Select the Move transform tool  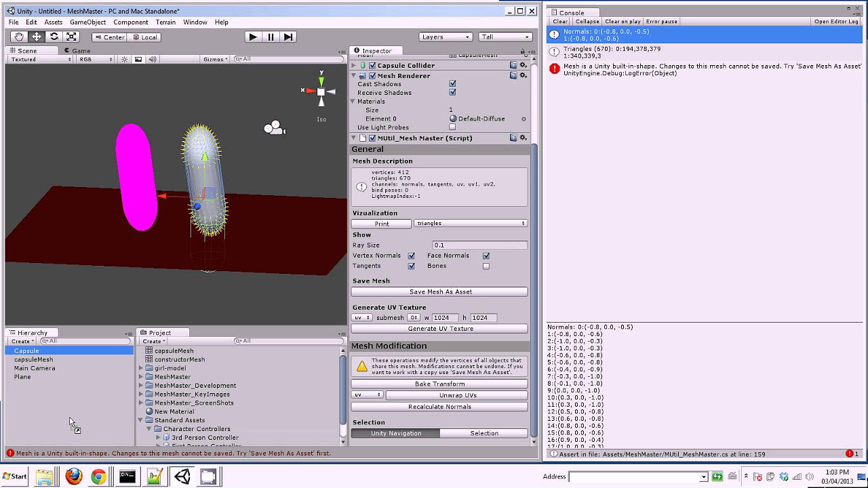pos(37,37)
